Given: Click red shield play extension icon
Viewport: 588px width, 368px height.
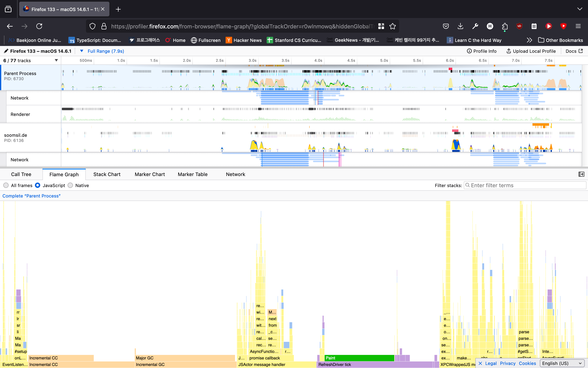Looking at the screenshot, I should tap(563, 26).
